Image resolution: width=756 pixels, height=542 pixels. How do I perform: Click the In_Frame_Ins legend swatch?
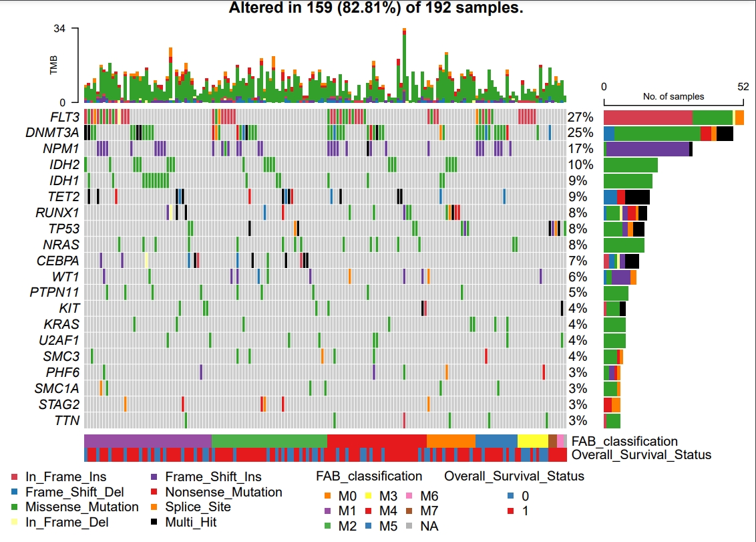click(x=15, y=477)
